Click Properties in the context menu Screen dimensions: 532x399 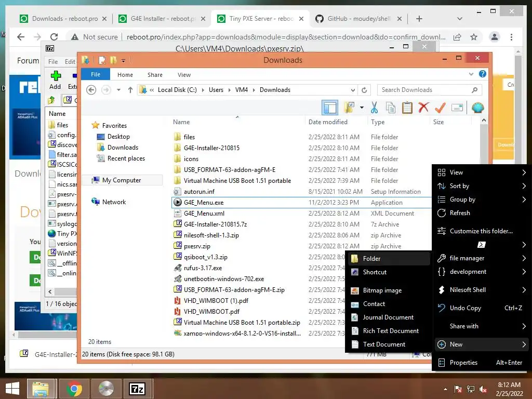tap(482, 363)
